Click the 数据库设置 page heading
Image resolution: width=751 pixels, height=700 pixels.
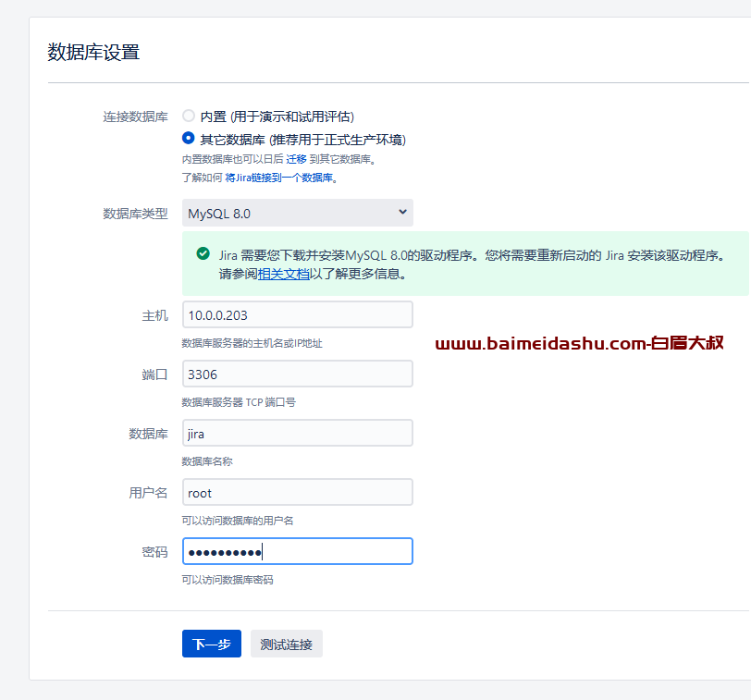(93, 52)
